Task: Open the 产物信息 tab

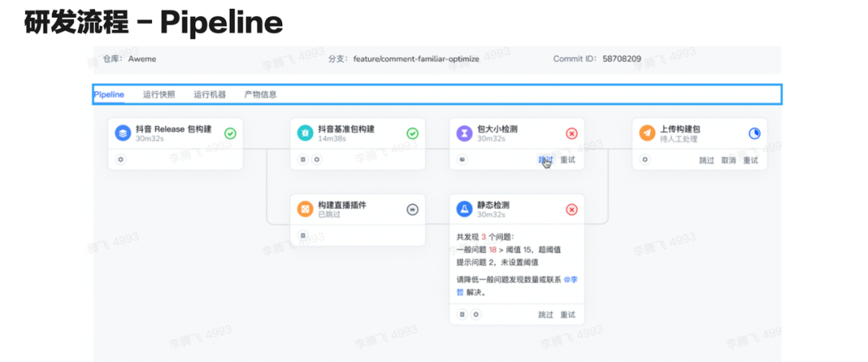Action: 260,95
